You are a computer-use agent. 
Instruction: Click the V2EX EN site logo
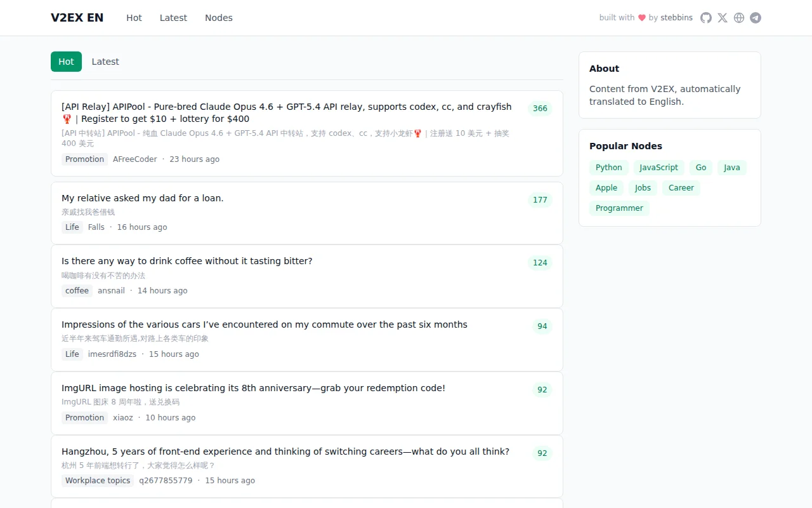click(77, 18)
